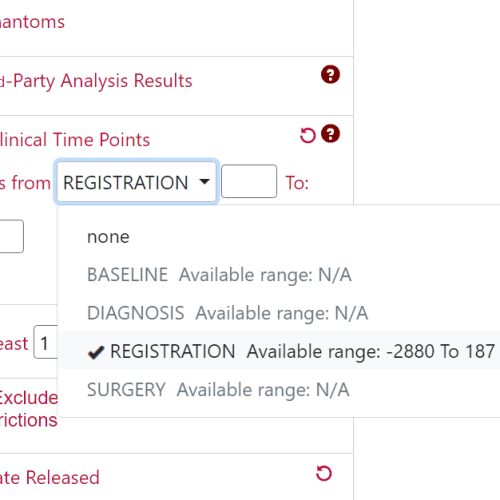Image resolution: width=500 pixels, height=500 pixels.
Task: Collapse the Clinical Time Points heading
Action: coord(75,139)
